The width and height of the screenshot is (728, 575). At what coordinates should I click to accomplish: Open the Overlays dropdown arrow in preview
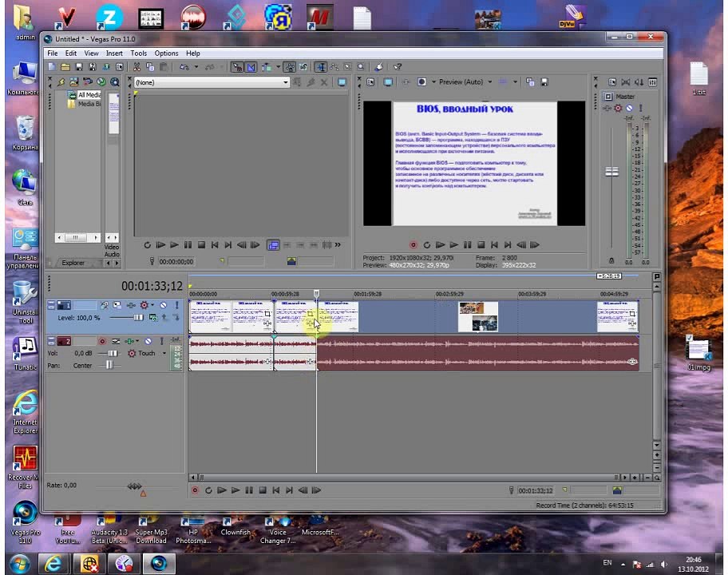(515, 82)
